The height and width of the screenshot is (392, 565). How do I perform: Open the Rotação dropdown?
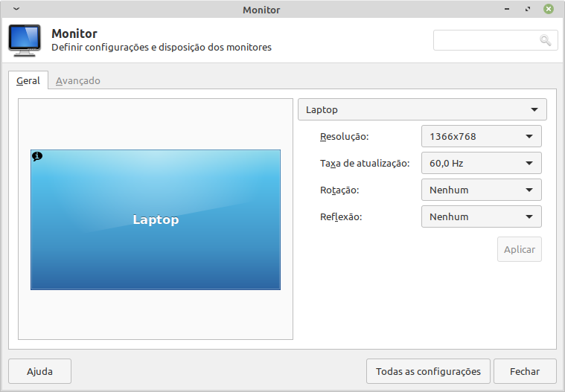point(481,190)
